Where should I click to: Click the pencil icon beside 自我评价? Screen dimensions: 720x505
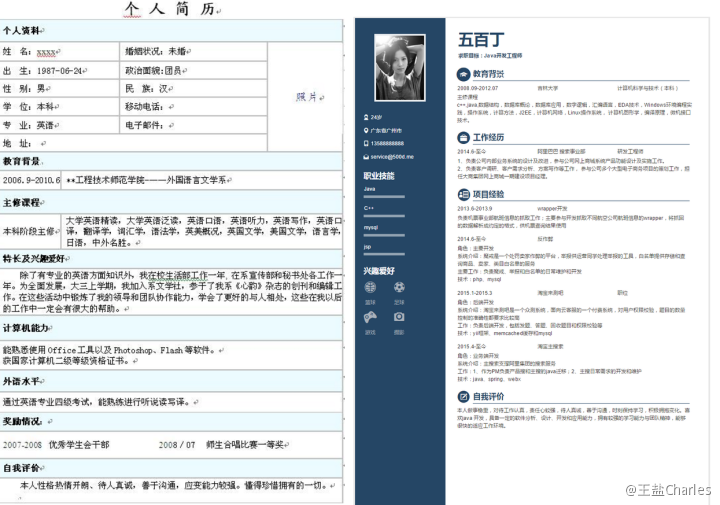pyautogui.click(x=463, y=397)
